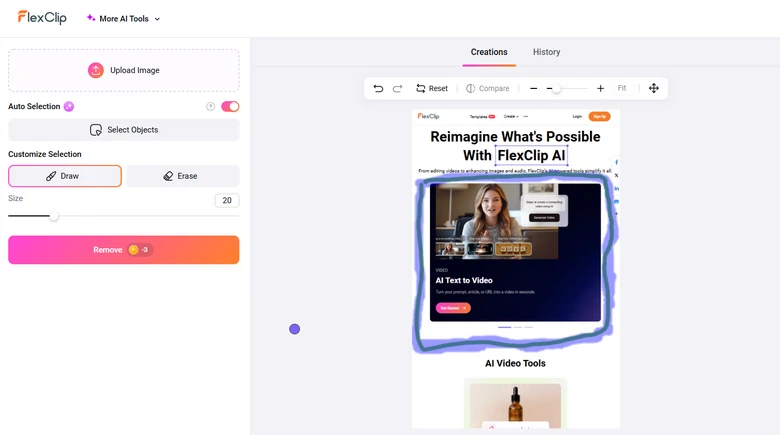
Task: Switch to the Creations tab
Action: [x=489, y=52]
